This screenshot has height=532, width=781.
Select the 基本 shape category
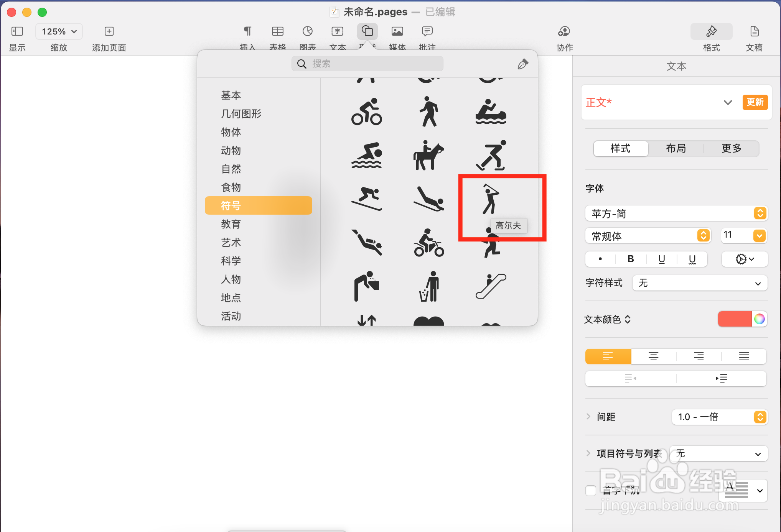point(231,95)
